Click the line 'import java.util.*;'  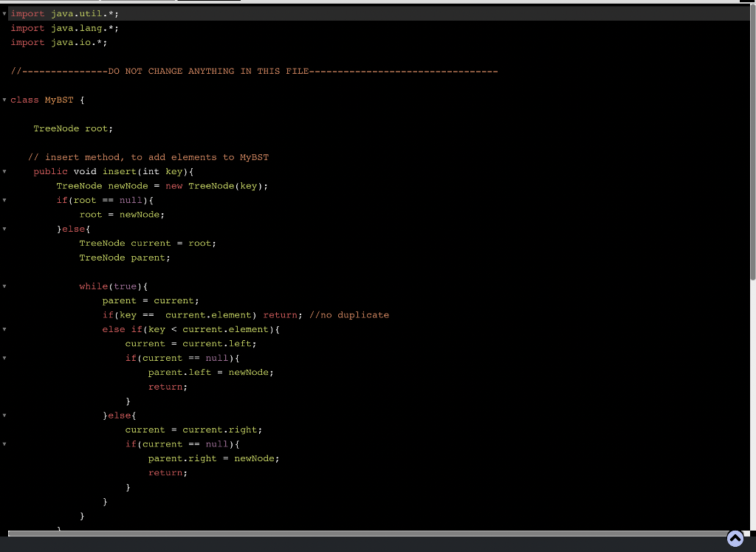click(x=65, y=13)
